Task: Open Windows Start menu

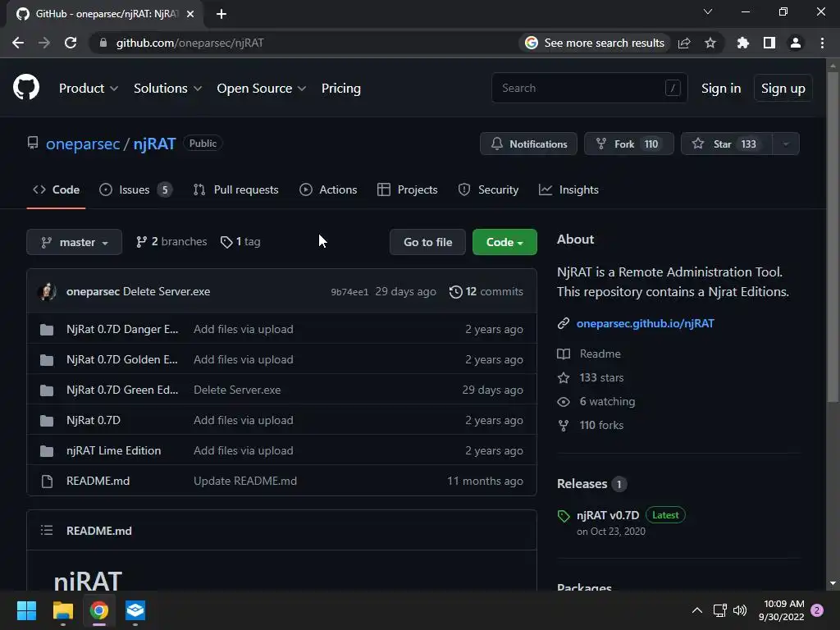Action: click(26, 610)
